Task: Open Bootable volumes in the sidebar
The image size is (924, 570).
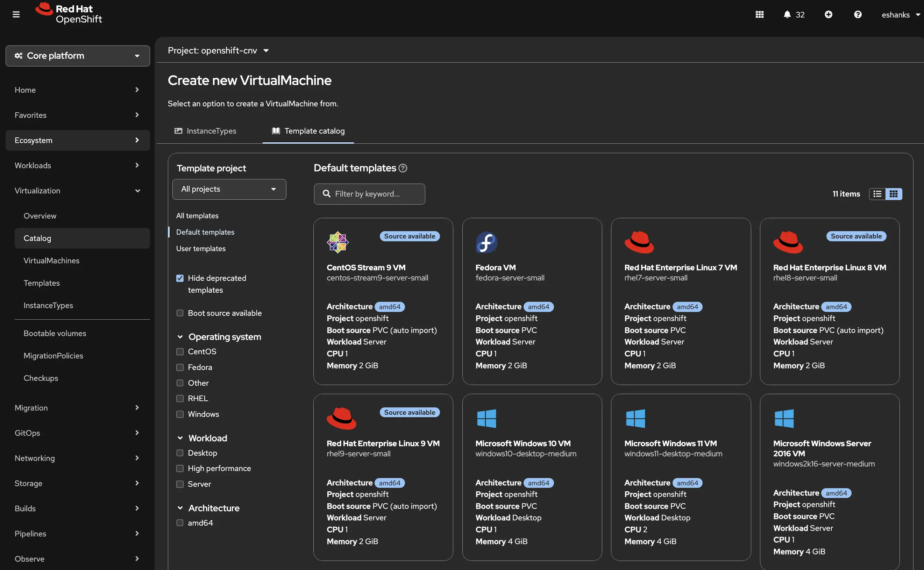Action: pyautogui.click(x=82, y=333)
